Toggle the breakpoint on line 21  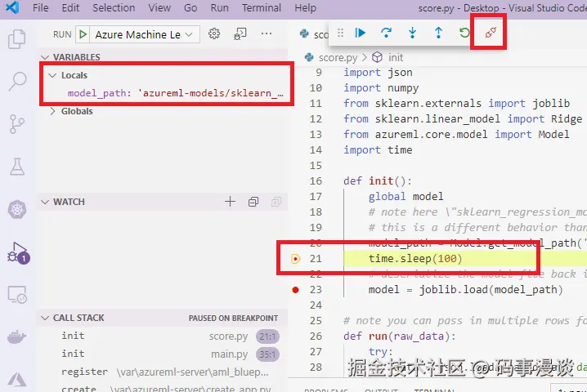pos(295,259)
